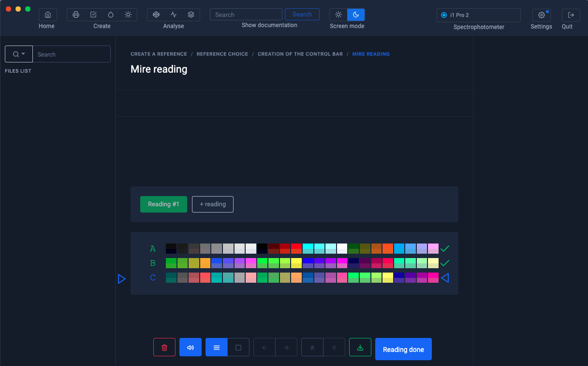Switch to light screen mode
Screen dimensions: 588x366
coord(338,15)
